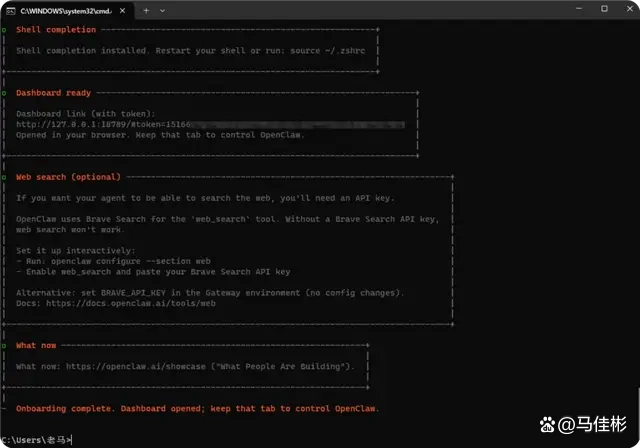
Task: Close the cmd terminal tab
Action: coord(124,9)
